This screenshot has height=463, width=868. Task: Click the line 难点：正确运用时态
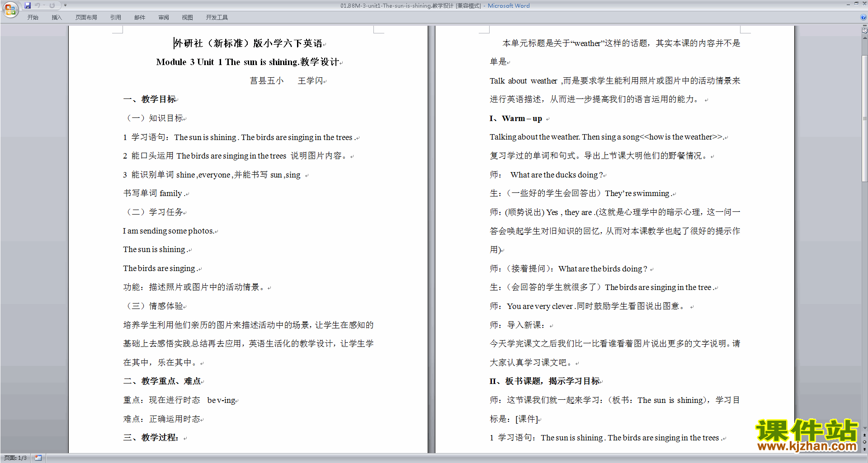163,419
